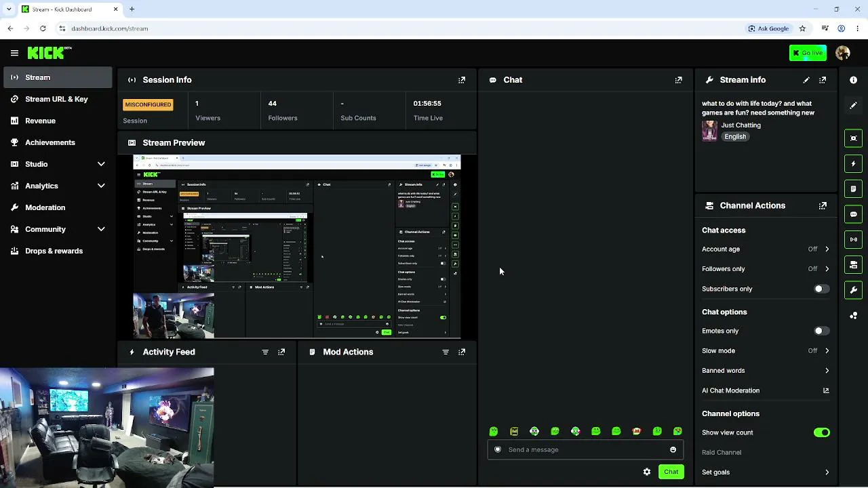Open the Mod Actions filter options
The height and width of the screenshot is (488, 868).
pos(446,352)
